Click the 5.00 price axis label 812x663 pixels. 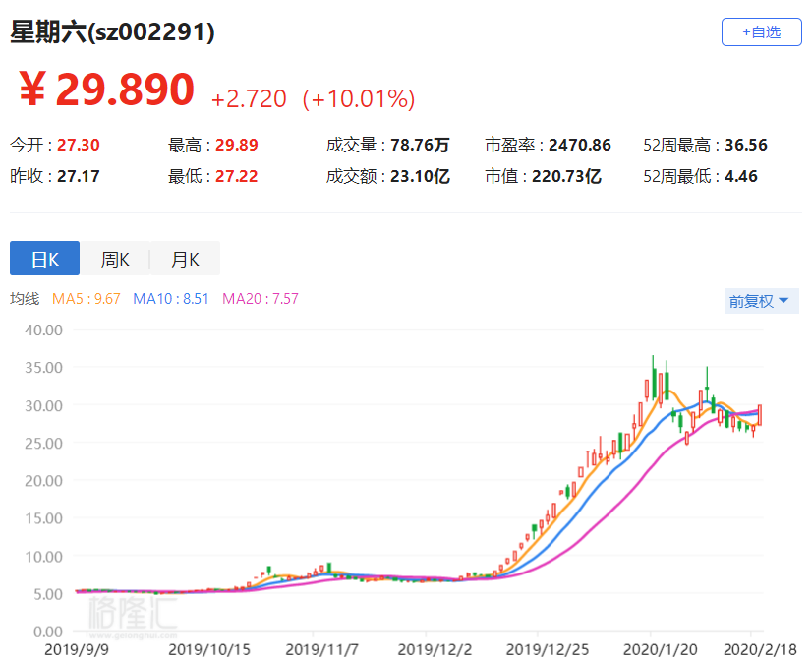pyautogui.click(x=47, y=594)
